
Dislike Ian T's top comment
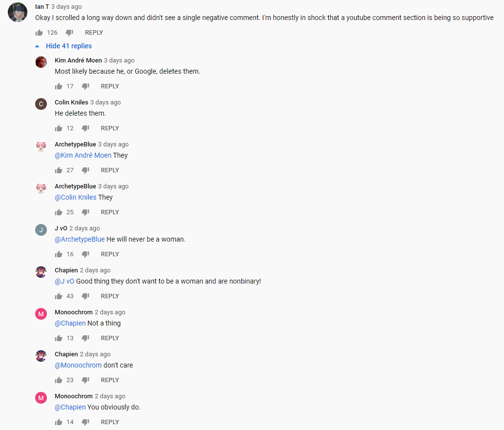tap(69, 32)
